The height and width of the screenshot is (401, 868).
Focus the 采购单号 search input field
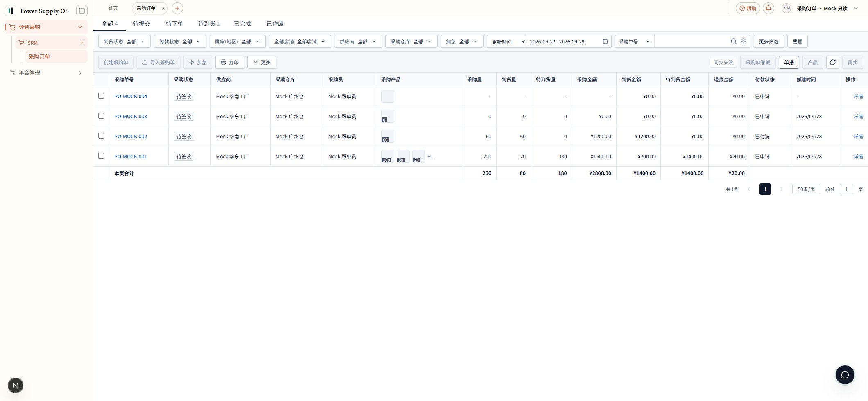692,41
